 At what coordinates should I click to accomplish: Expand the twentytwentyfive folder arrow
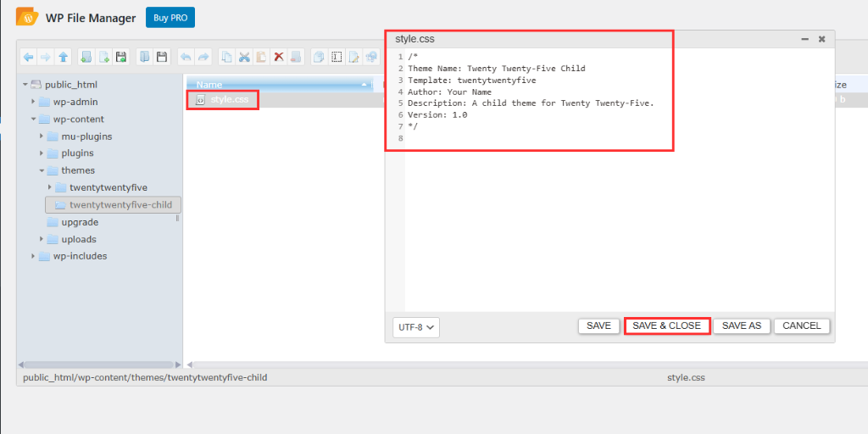[x=50, y=187]
